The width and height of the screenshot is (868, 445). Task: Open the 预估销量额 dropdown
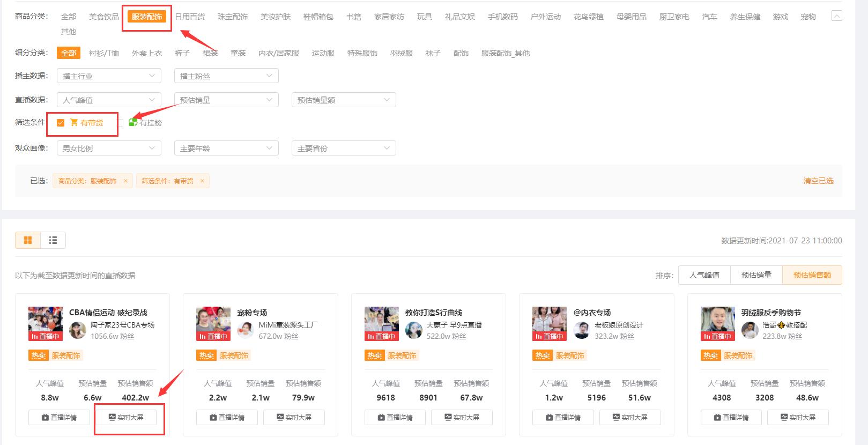(344, 100)
